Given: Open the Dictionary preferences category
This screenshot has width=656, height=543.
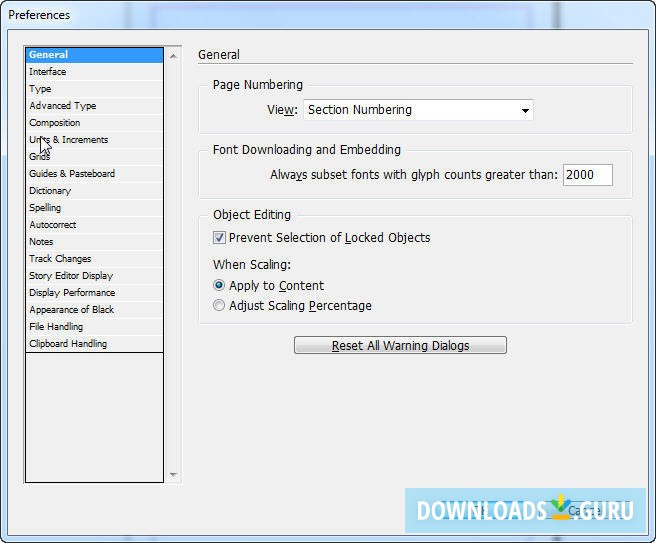Looking at the screenshot, I should tap(94, 191).
